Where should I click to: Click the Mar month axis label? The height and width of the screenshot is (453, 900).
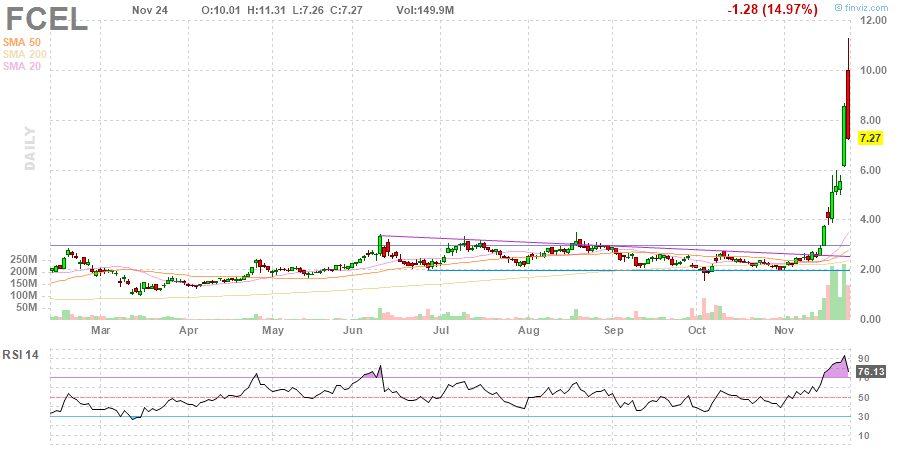point(100,330)
